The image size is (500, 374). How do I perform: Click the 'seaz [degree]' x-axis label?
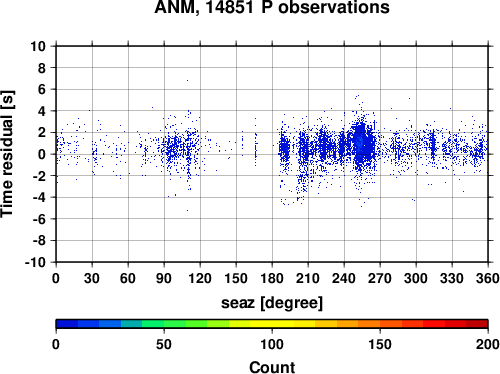click(x=272, y=303)
